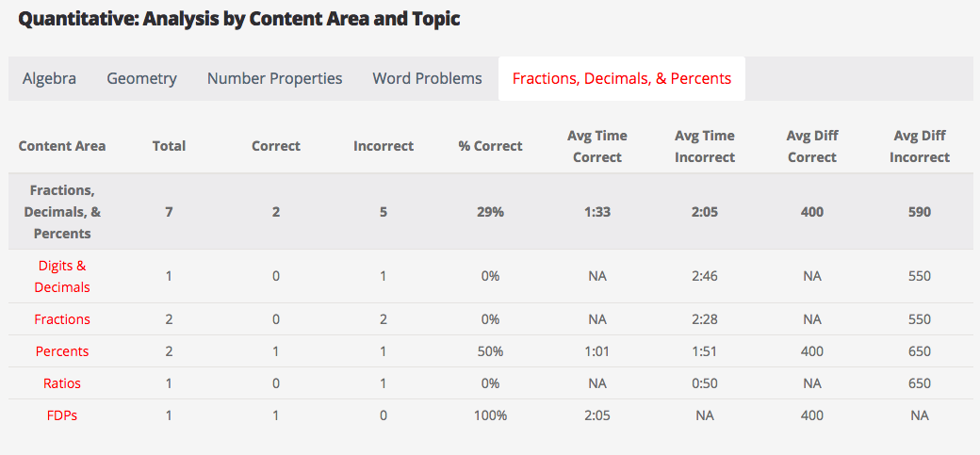Image resolution: width=980 pixels, height=455 pixels.
Task: Click the Quantitative analysis page heading
Action: (239, 19)
